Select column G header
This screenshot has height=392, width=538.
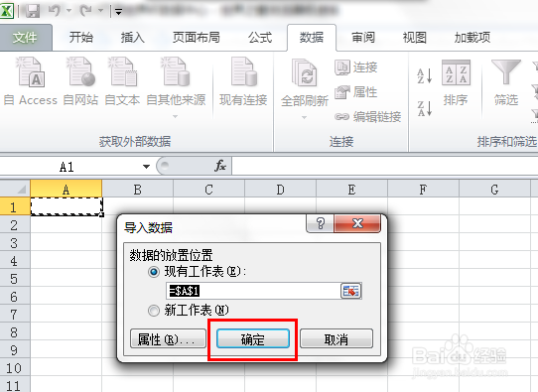(x=494, y=189)
